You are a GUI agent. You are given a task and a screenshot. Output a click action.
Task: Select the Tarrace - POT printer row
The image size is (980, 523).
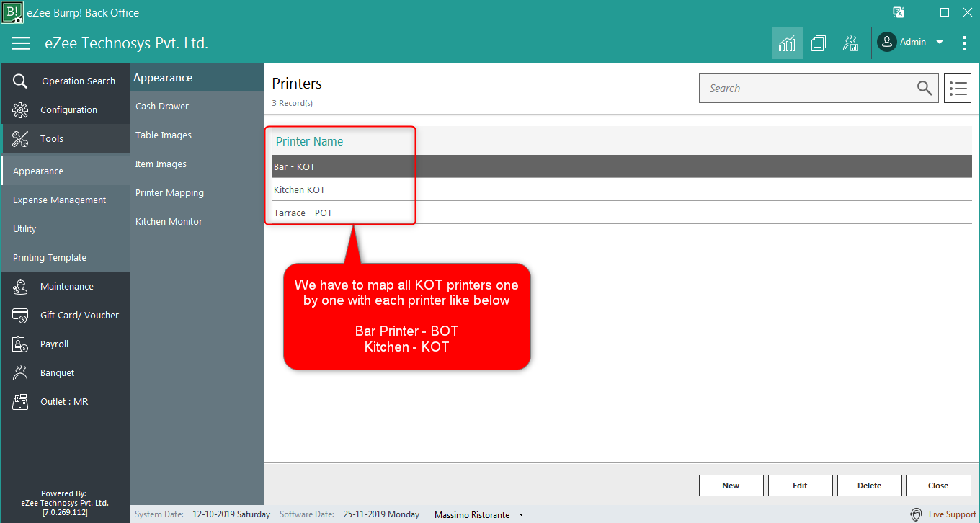pos(622,213)
